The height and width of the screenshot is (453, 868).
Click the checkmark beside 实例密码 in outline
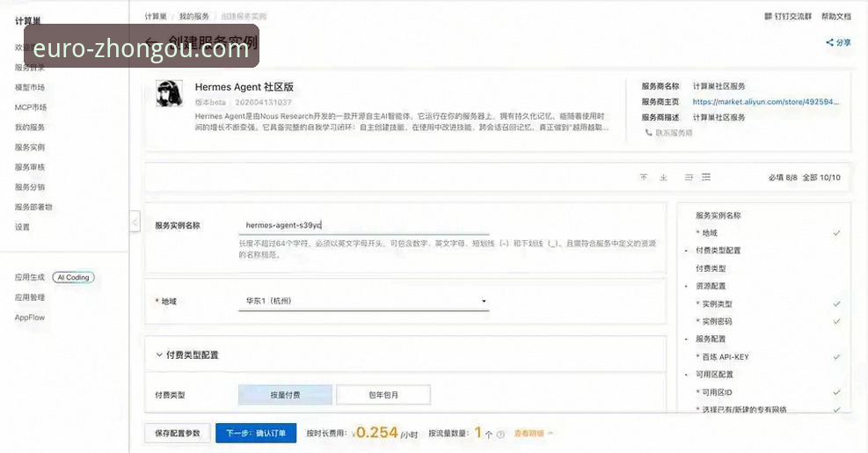pos(836,322)
